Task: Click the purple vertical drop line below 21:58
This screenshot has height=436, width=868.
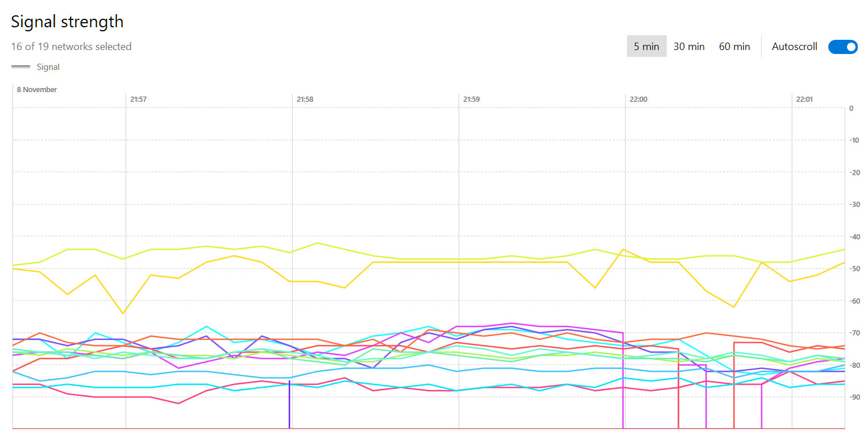Action: pyautogui.click(x=289, y=409)
